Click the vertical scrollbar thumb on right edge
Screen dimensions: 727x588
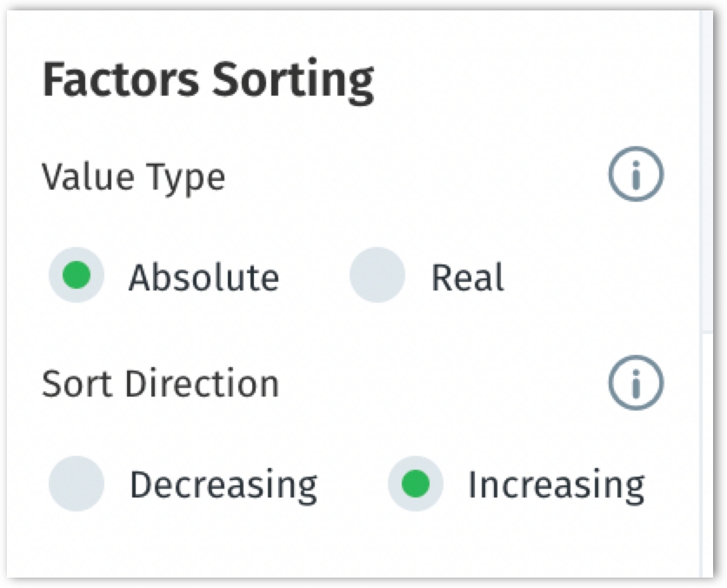[707, 170]
